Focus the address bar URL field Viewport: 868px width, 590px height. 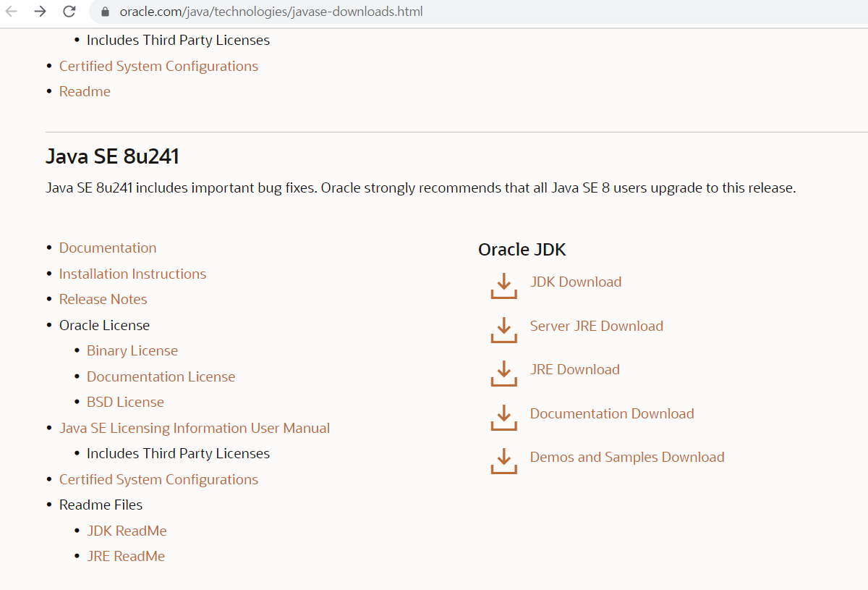click(x=477, y=12)
